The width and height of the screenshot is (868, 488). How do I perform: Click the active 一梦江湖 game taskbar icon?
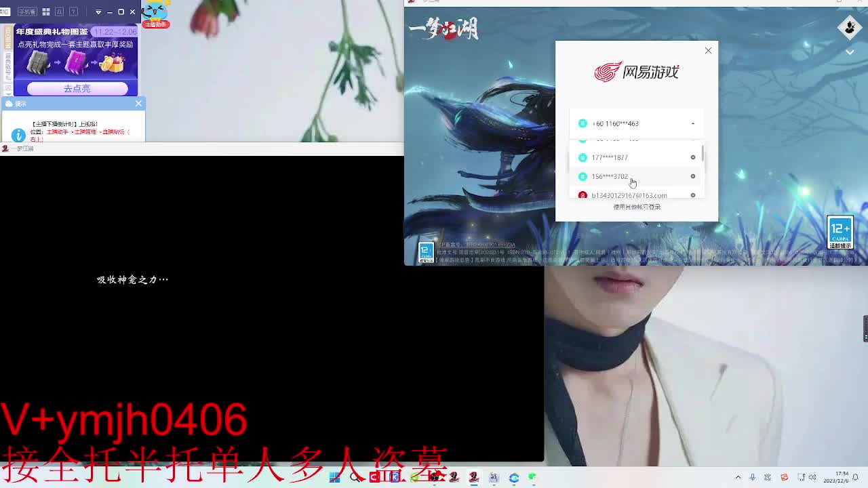(473, 477)
